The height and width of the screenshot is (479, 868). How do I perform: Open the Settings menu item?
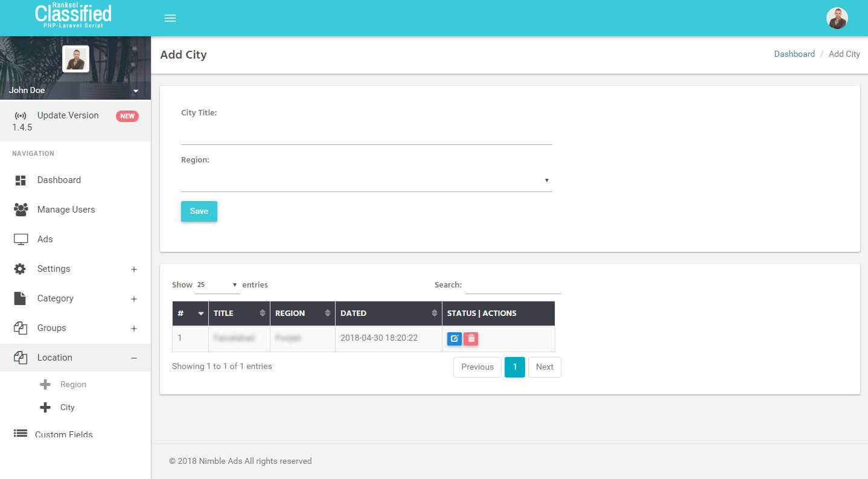tap(54, 269)
